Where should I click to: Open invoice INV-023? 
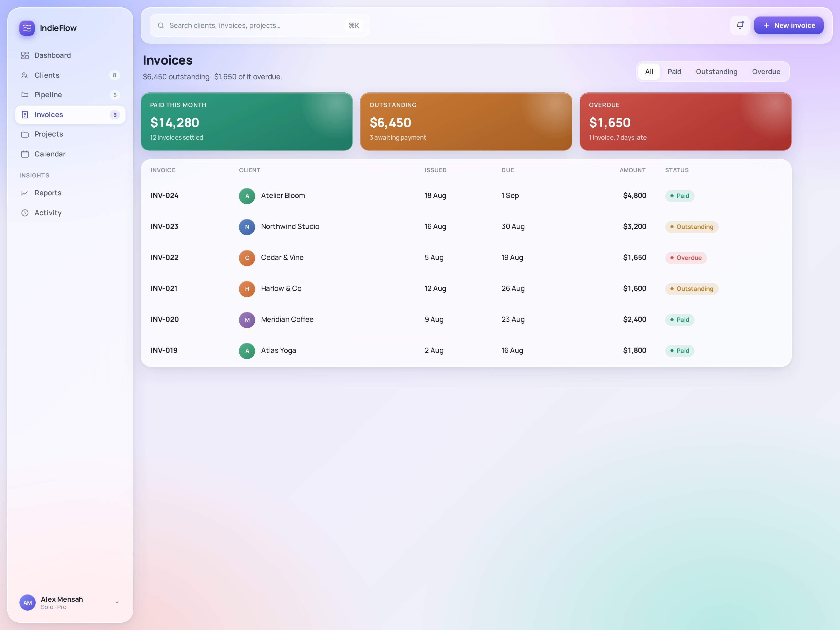[164, 227]
